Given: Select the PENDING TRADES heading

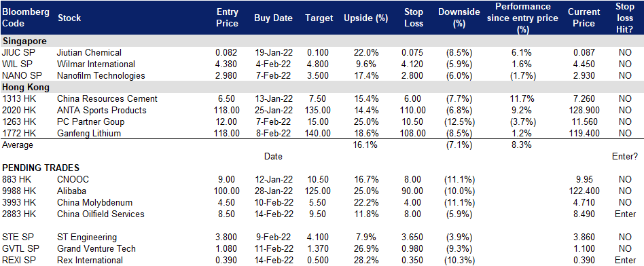Looking at the screenshot, I should pyautogui.click(x=41, y=168).
